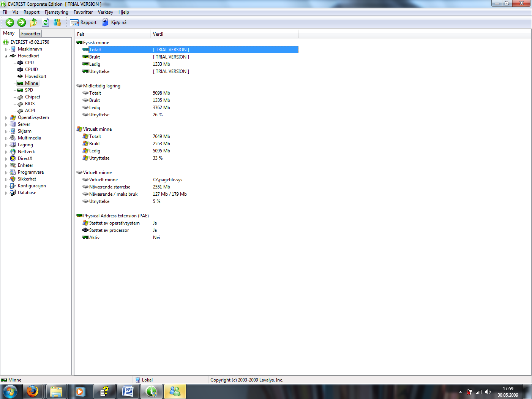Open the Rapport menu

32,12
